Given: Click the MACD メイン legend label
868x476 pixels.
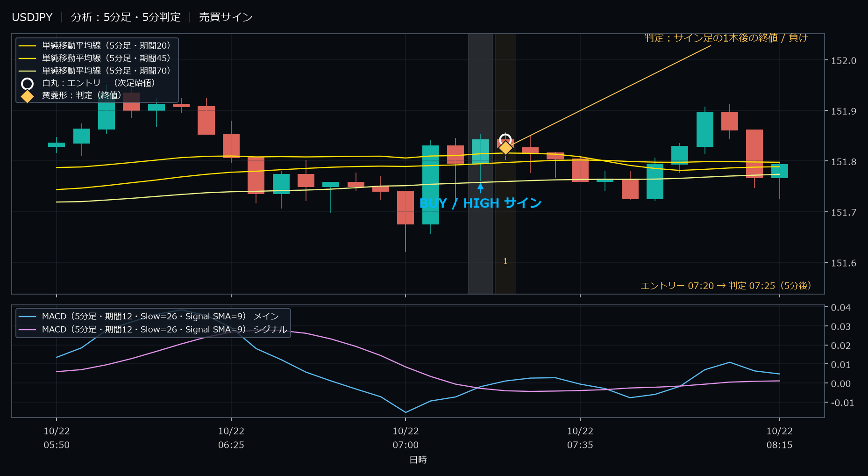Looking at the screenshot, I should point(160,317).
